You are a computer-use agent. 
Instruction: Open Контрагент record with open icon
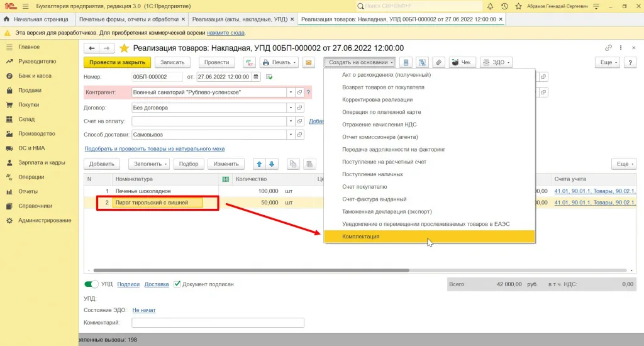click(x=299, y=92)
